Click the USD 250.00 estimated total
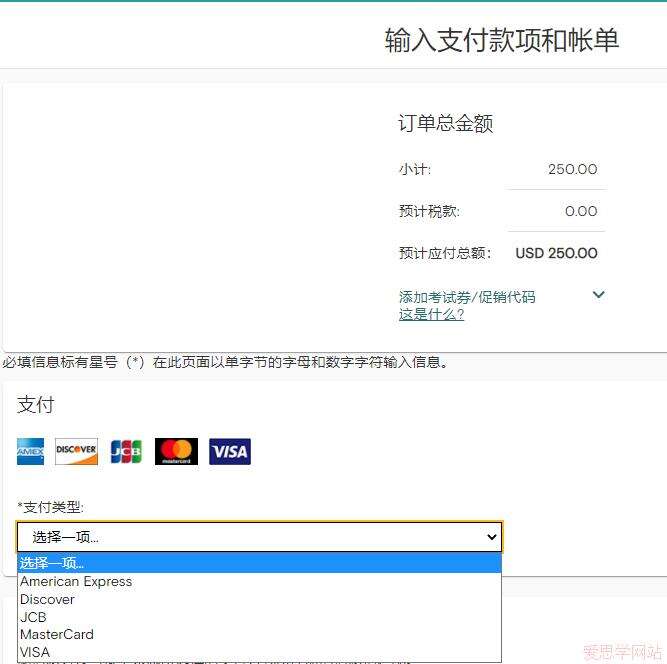This screenshot has width=667, height=664. tap(556, 253)
